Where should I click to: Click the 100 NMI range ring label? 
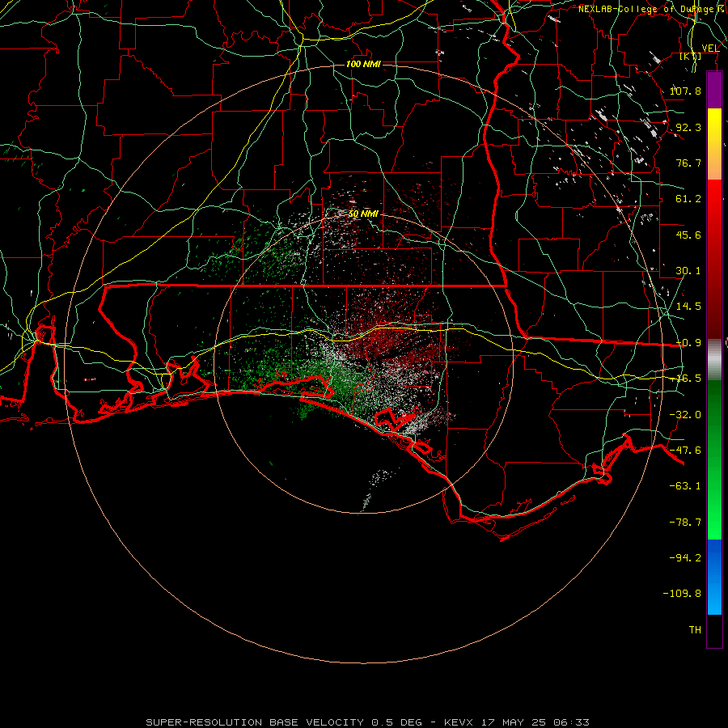click(363, 64)
